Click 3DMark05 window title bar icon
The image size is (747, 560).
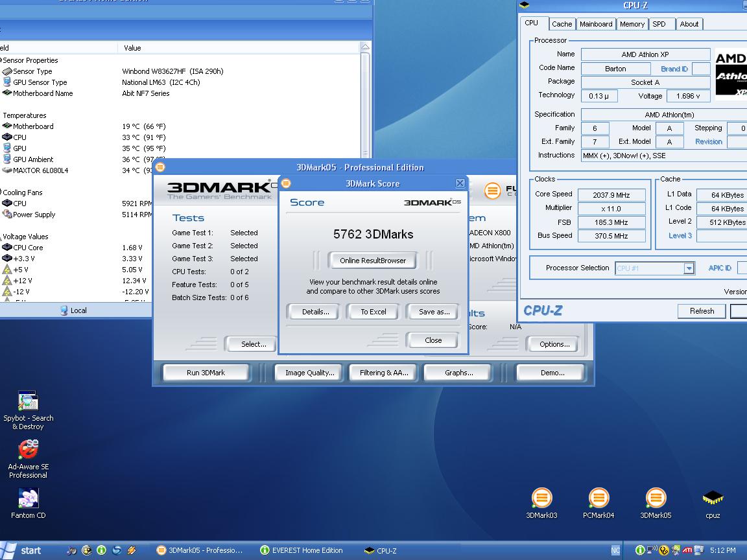point(160,167)
